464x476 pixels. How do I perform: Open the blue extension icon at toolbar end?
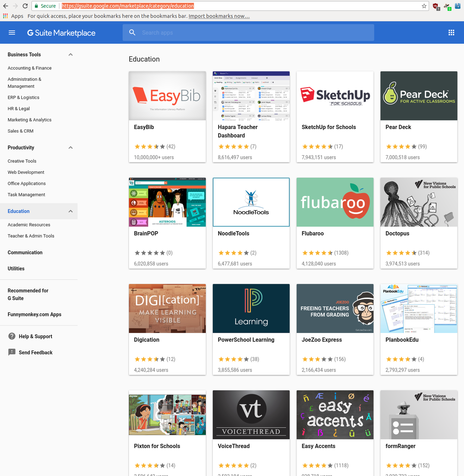point(458,6)
